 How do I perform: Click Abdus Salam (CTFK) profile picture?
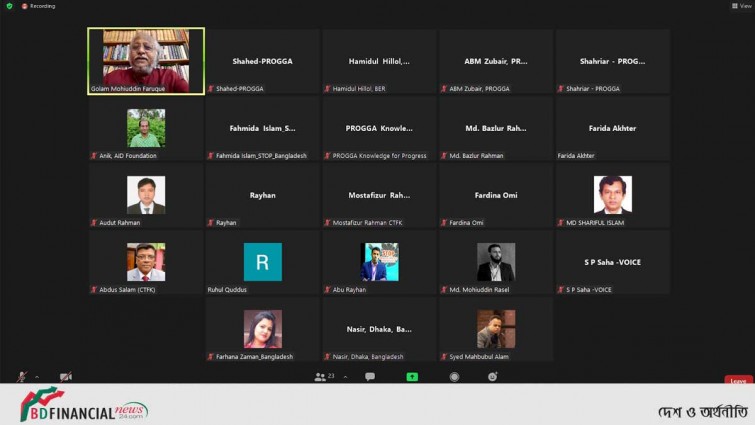146,261
